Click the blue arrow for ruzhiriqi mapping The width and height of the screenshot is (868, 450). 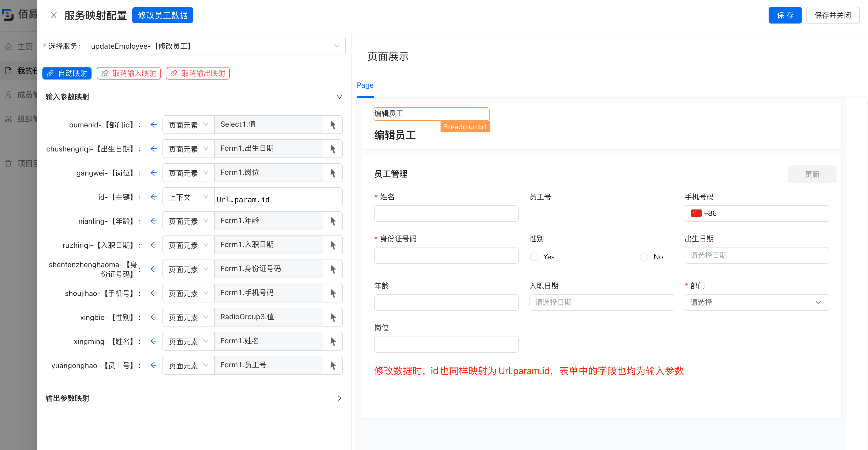tap(154, 245)
